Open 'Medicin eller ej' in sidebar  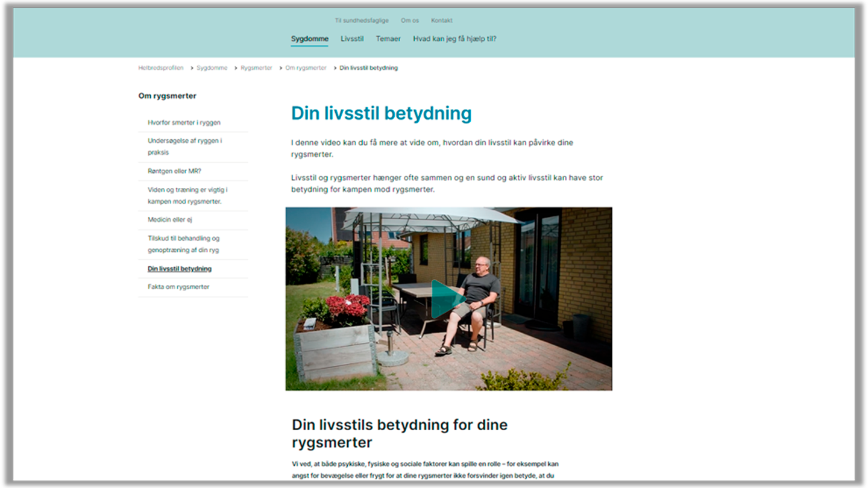pos(170,220)
